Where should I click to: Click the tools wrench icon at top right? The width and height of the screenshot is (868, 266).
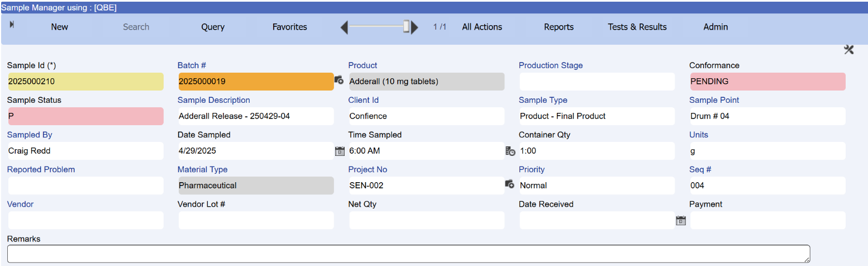coord(848,50)
